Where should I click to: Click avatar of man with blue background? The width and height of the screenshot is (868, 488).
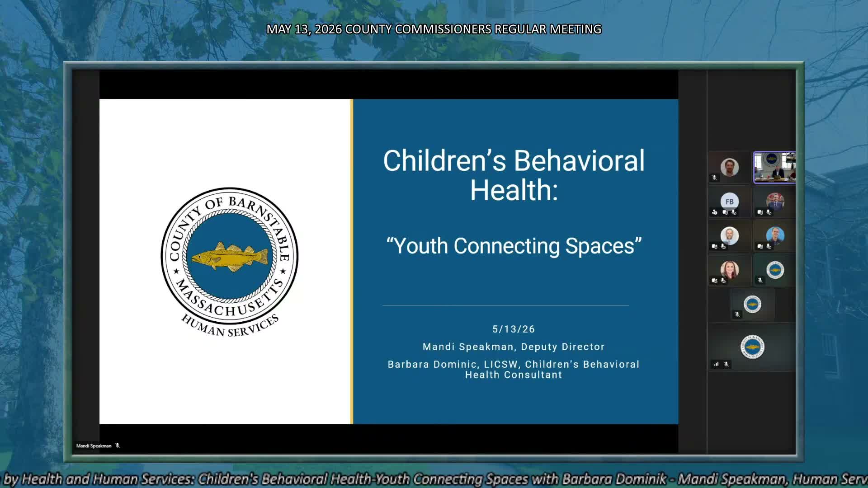(x=775, y=236)
